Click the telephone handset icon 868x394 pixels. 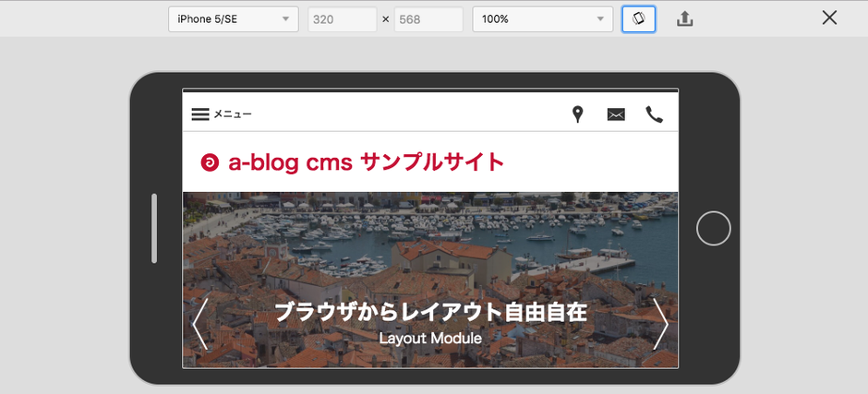pyautogui.click(x=655, y=114)
